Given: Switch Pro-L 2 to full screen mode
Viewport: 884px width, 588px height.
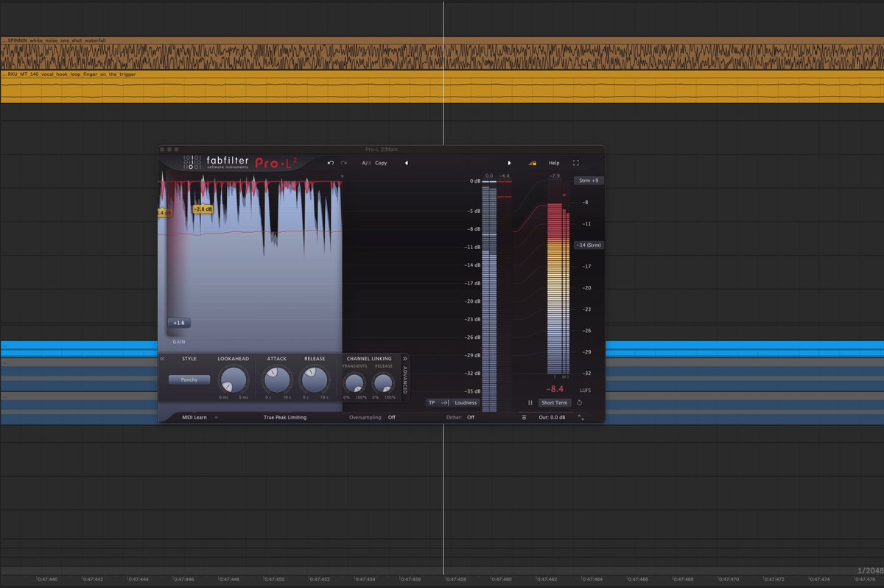Looking at the screenshot, I should coord(576,163).
